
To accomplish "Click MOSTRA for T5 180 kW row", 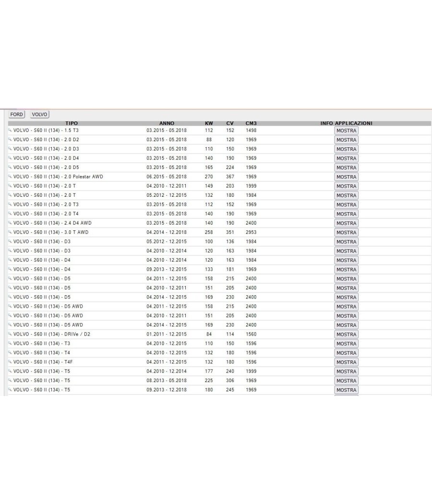I will pyautogui.click(x=346, y=390).
